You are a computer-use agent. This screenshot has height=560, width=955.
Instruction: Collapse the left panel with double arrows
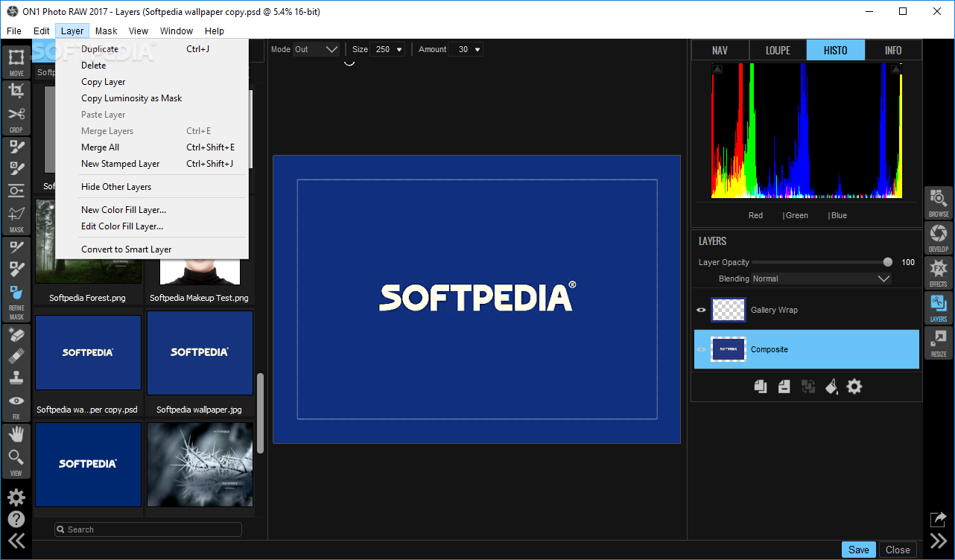click(x=16, y=541)
